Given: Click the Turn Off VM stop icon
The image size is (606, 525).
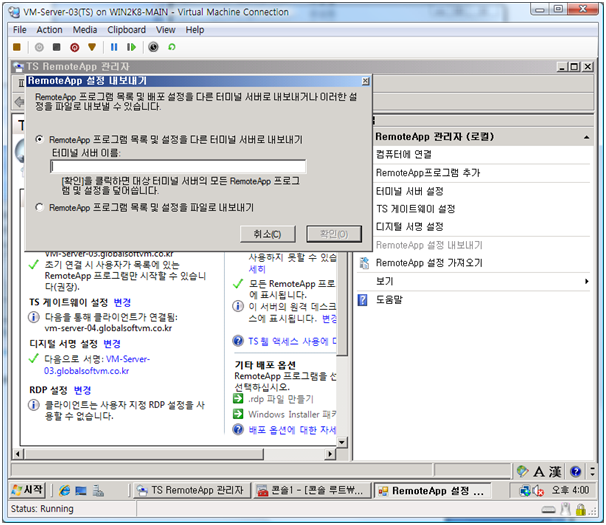Looking at the screenshot, I should pos(57,47).
